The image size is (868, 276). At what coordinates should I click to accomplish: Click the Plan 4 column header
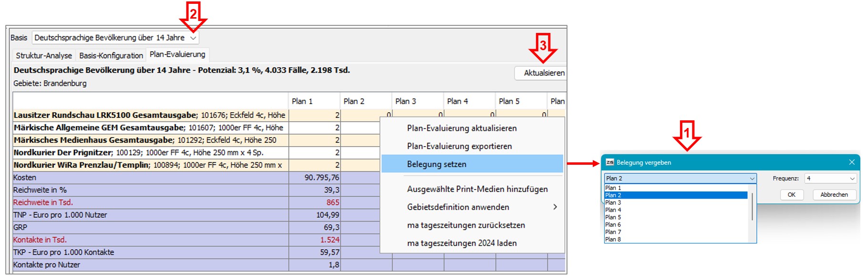click(470, 101)
